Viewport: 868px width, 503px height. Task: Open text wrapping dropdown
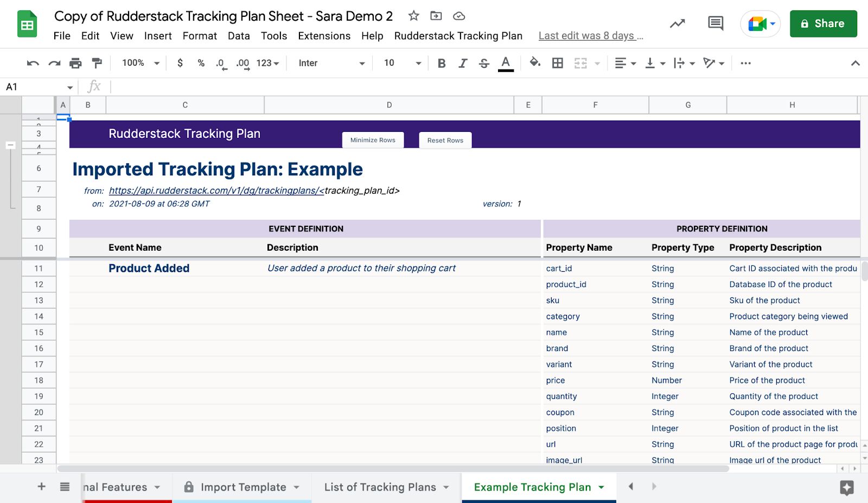(x=684, y=63)
